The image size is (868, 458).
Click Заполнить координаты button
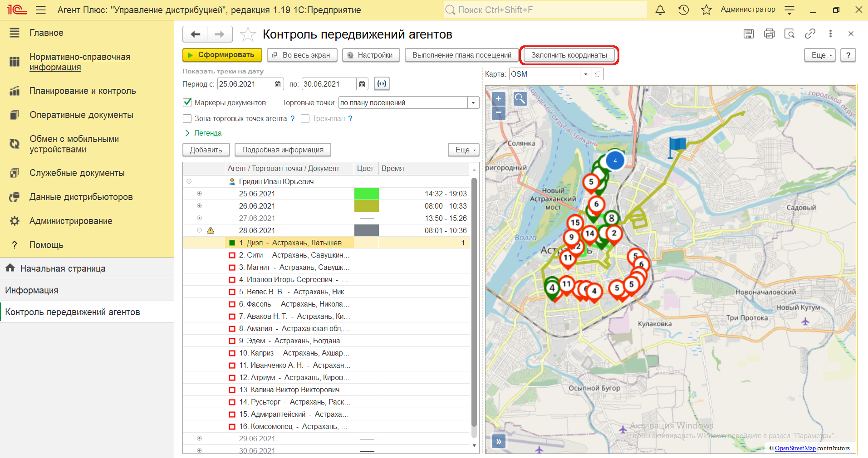pos(569,55)
